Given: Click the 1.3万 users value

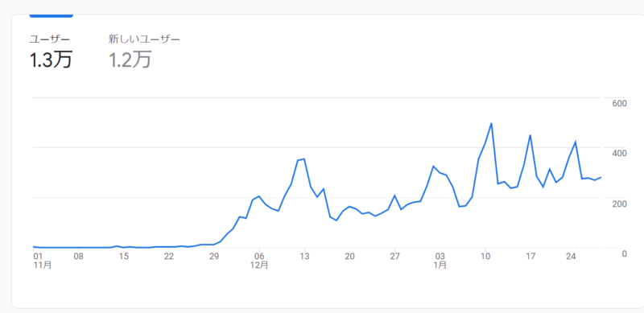Looking at the screenshot, I should coord(51,60).
